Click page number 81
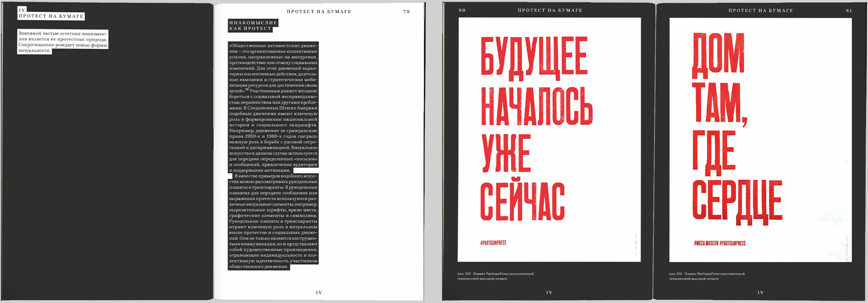Viewport: 868px width, 303px height. 849,10
